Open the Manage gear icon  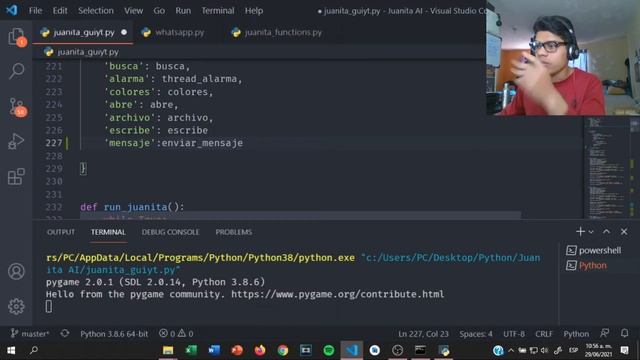[x=16, y=306]
